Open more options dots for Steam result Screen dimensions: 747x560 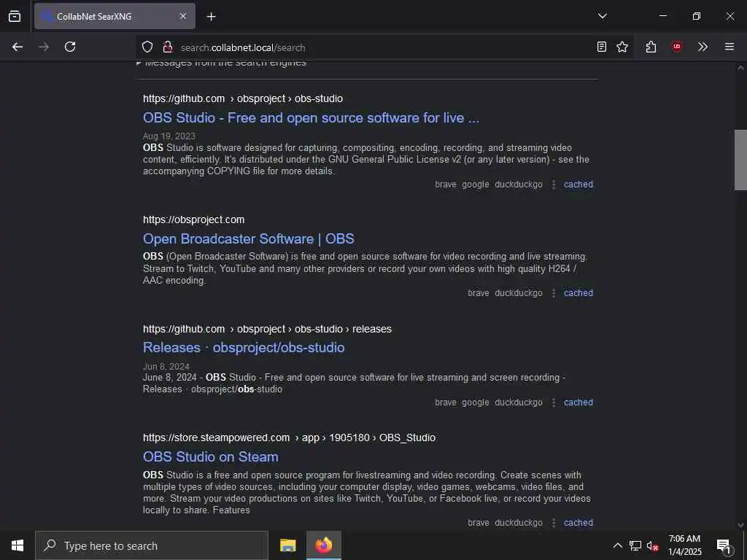click(x=554, y=523)
